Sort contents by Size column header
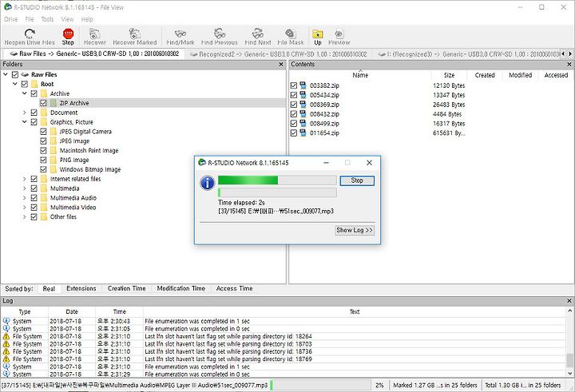Image resolution: width=575 pixels, height=392 pixels. pyautogui.click(x=449, y=75)
